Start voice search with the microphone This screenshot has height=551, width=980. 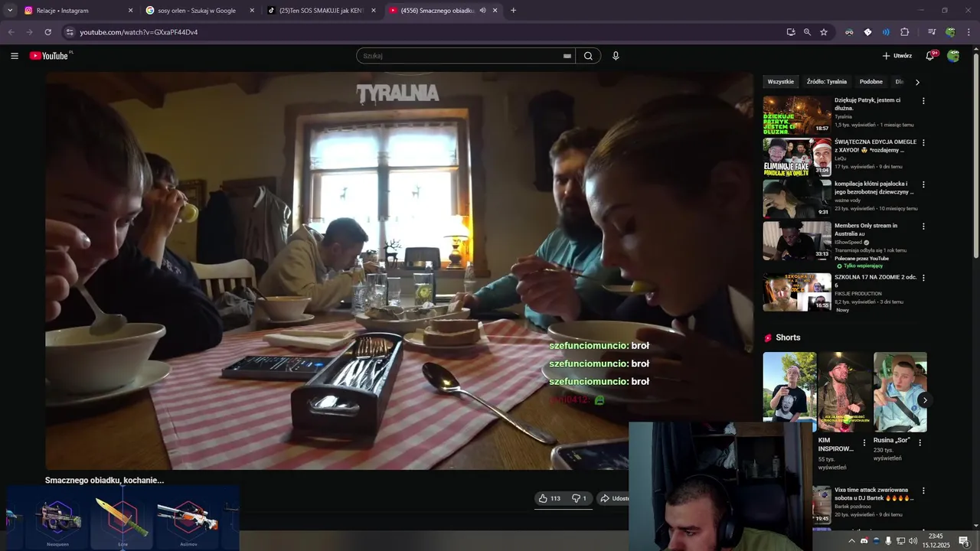point(616,56)
